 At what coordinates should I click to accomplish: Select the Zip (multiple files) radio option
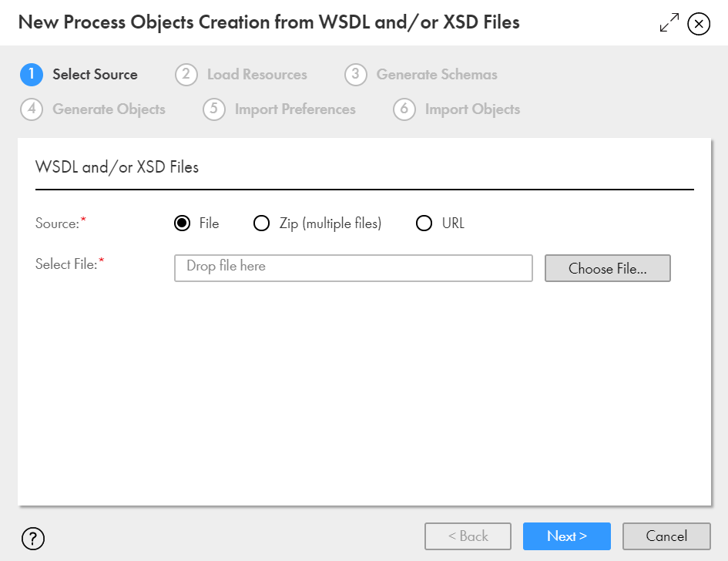[x=261, y=223]
